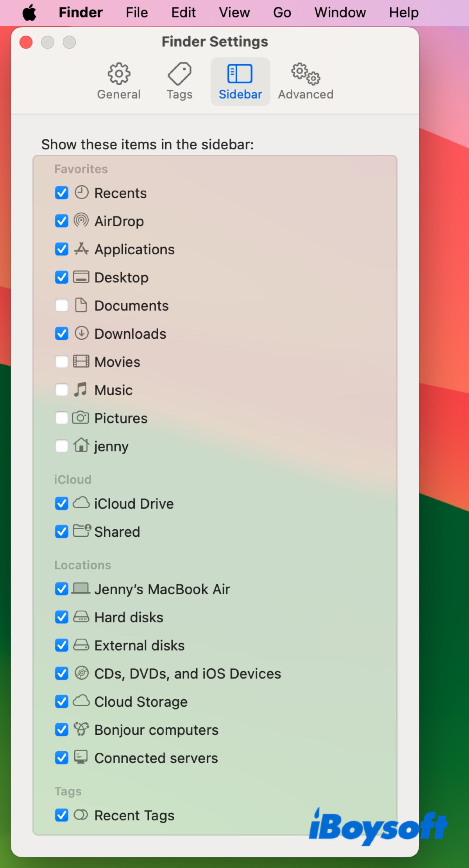Enable the Pictures checkbox
Viewport: 469px width, 868px height.
62,418
